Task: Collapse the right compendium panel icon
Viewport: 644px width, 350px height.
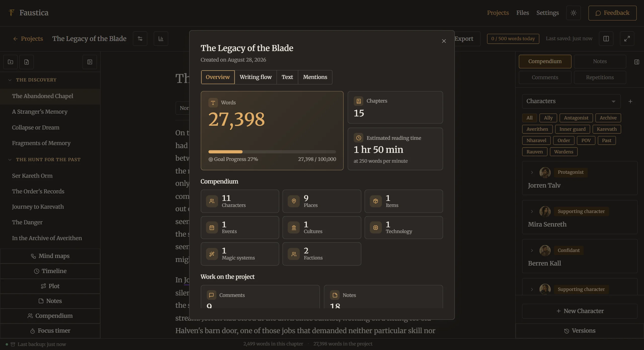Action: coord(636,62)
